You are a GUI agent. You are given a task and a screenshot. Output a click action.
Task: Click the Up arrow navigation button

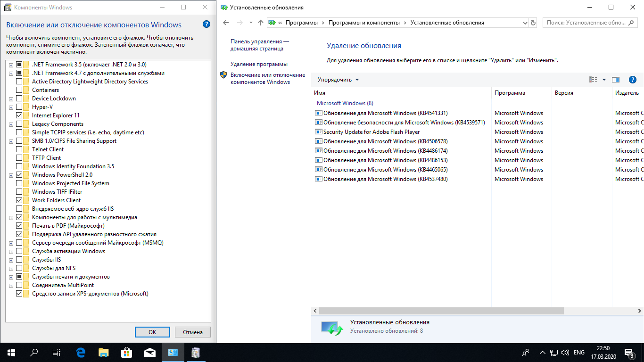(x=261, y=23)
